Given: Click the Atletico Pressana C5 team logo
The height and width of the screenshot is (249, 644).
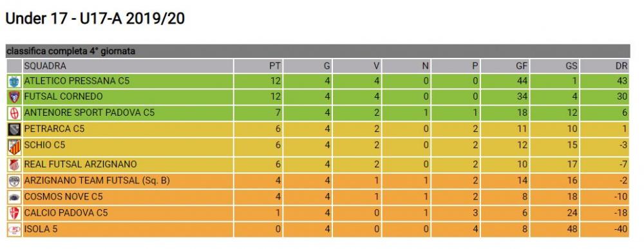Looking at the screenshot, I should (x=14, y=82).
